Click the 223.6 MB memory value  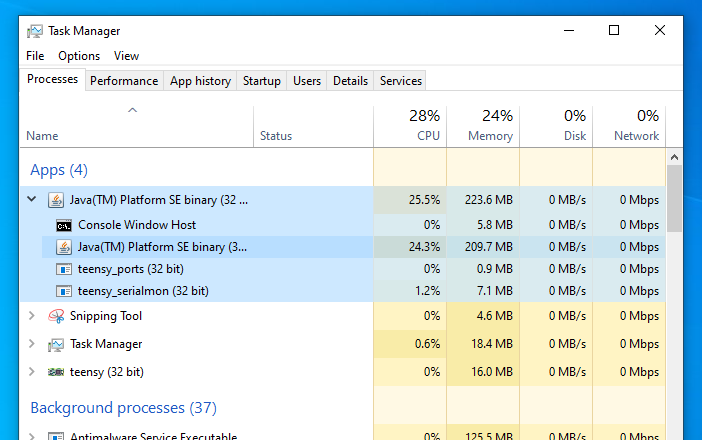[x=488, y=200]
